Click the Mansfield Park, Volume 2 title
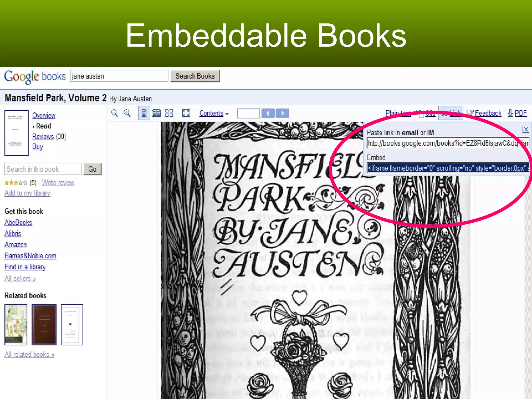The width and height of the screenshot is (532, 399). pyautogui.click(x=56, y=98)
